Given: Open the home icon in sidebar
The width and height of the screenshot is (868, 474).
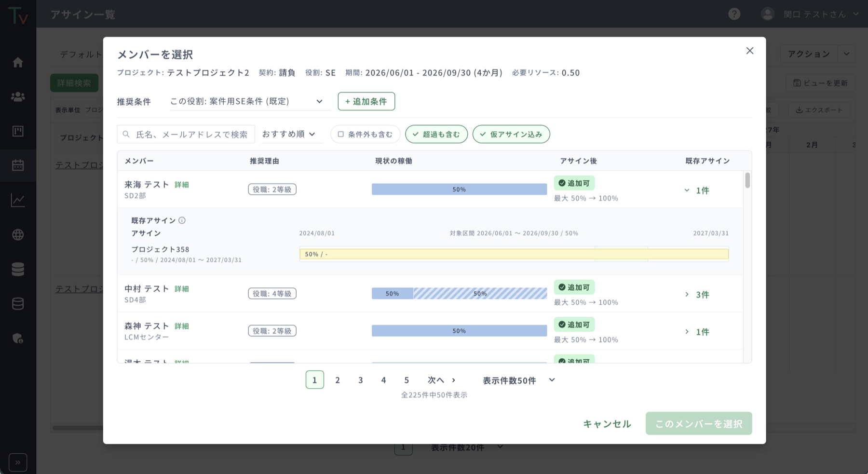Looking at the screenshot, I should 18,62.
